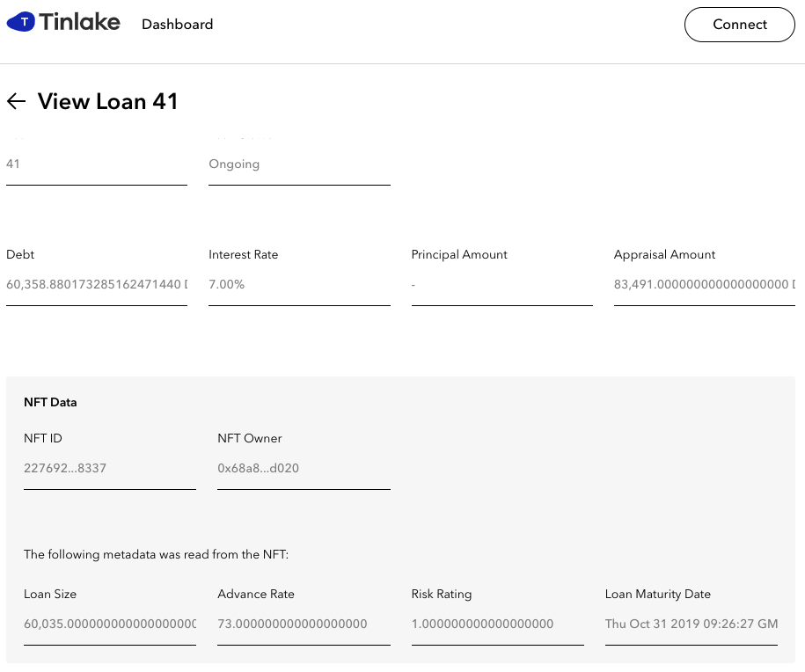
Task: Click the Loan Maturity Date field
Action: [x=692, y=625]
